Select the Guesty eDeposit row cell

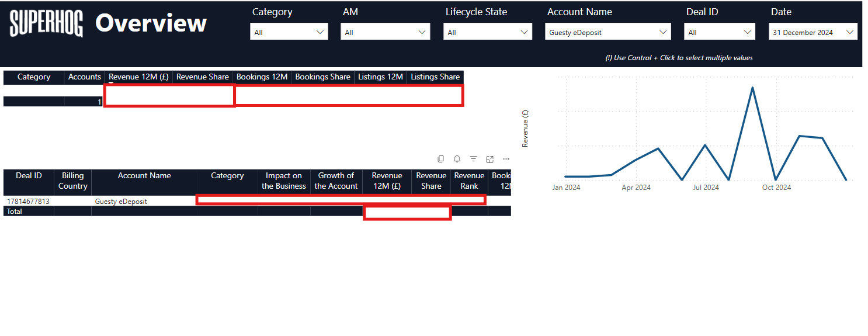tap(121, 201)
